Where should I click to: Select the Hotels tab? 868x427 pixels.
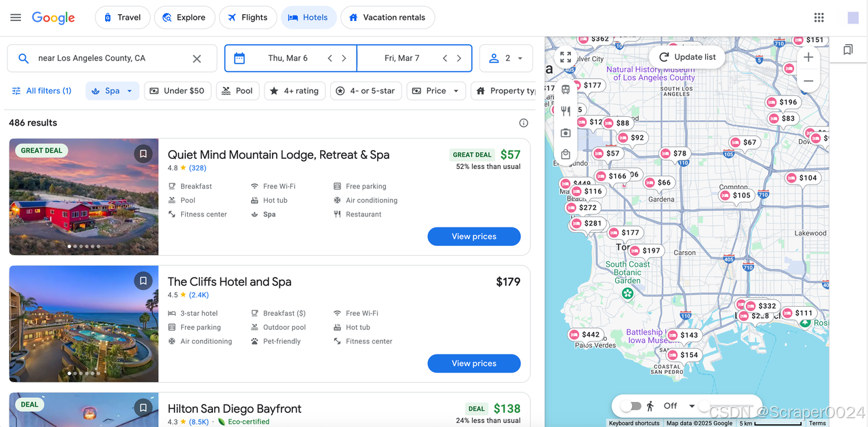[x=308, y=18]
